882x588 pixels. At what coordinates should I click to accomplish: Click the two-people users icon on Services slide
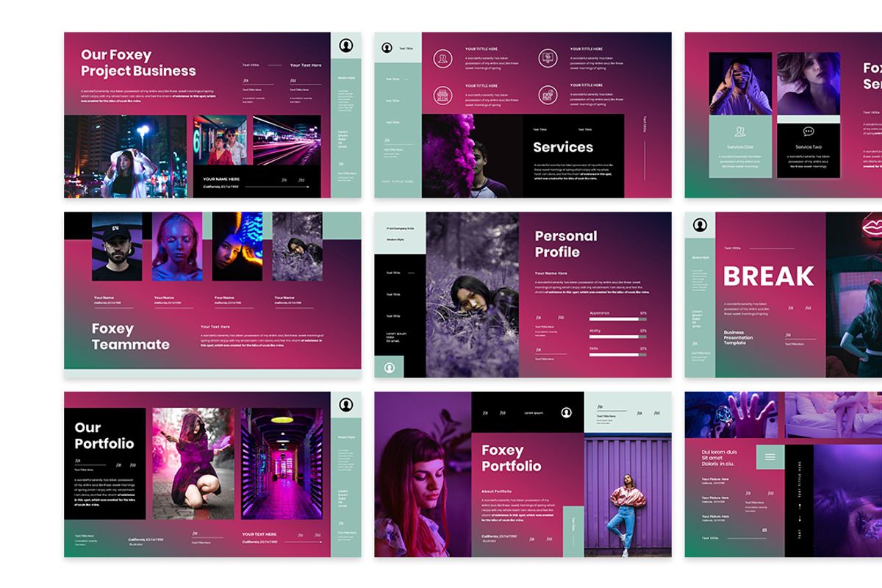pyautogui.click(x=442, y=58)
